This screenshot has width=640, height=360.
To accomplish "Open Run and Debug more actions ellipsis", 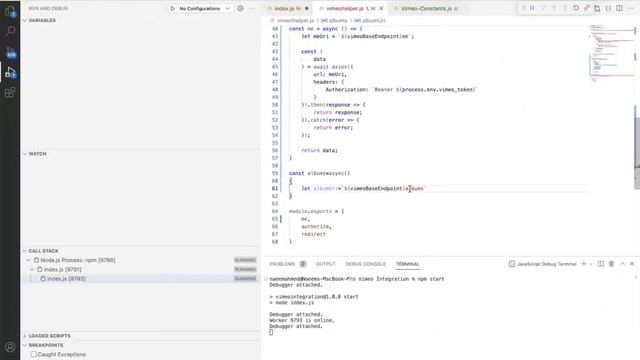I will [x=251, y=8].
